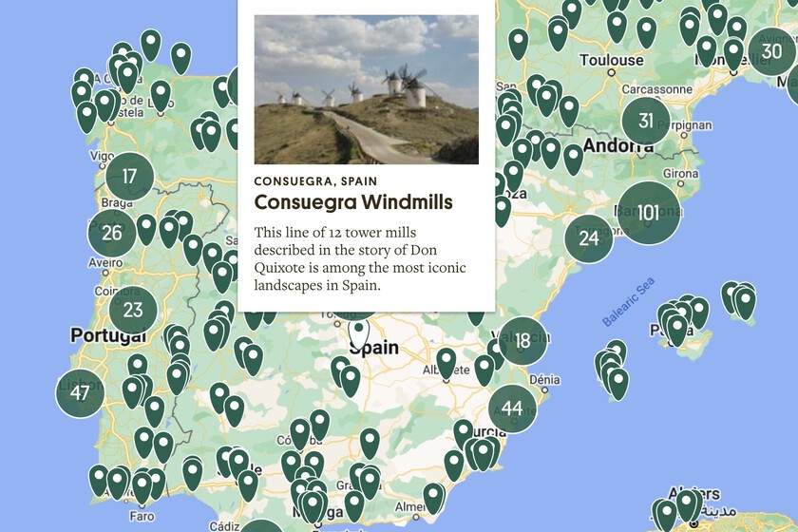Click the Girona city label

pos(681,174)
